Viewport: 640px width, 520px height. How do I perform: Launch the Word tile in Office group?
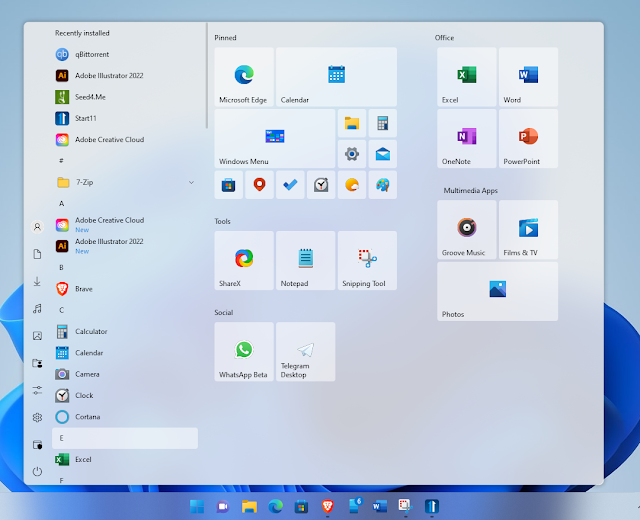tap(528, 77)
